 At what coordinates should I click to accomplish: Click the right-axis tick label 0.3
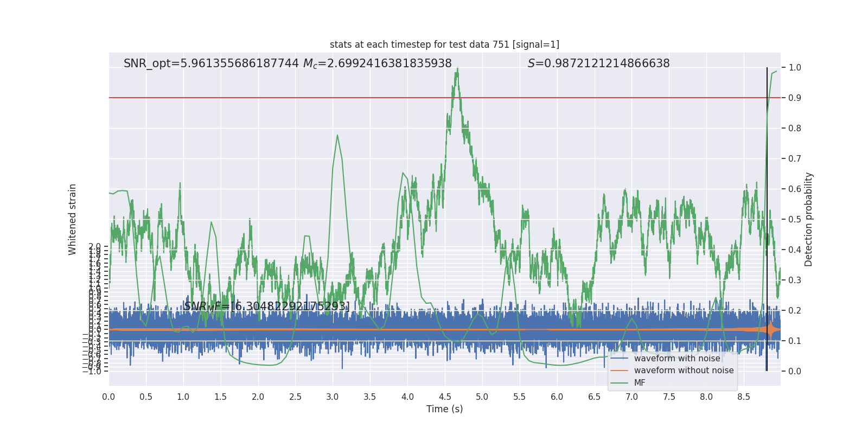[795, 280]
